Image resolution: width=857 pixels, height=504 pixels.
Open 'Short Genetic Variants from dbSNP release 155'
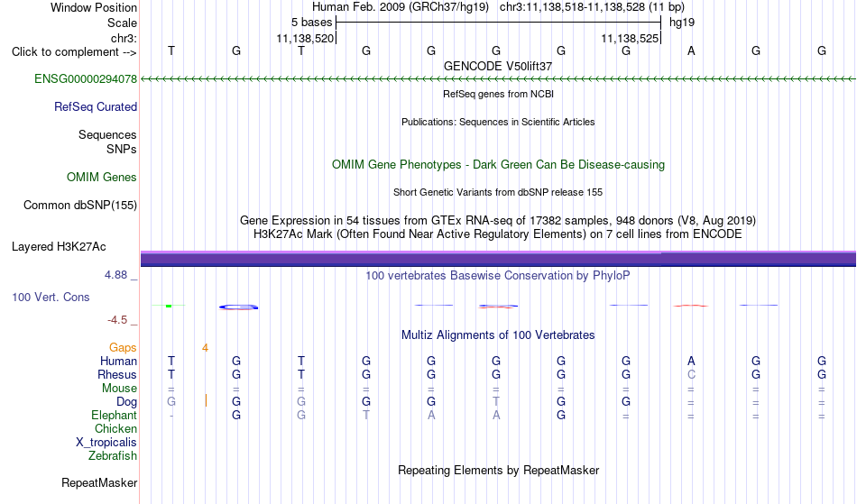click(x=498, y=192)
